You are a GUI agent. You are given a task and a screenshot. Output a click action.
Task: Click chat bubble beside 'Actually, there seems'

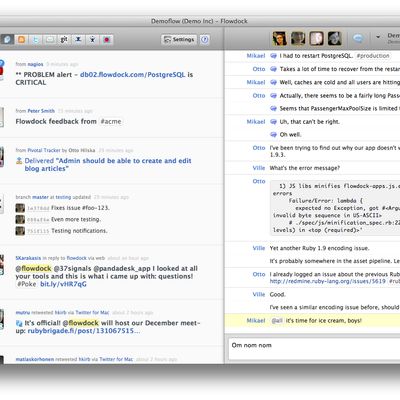pyautogui.click(x=273, y=96)
